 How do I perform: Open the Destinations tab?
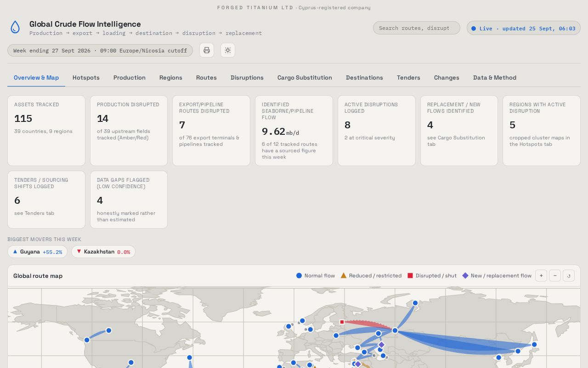(364, 78)
